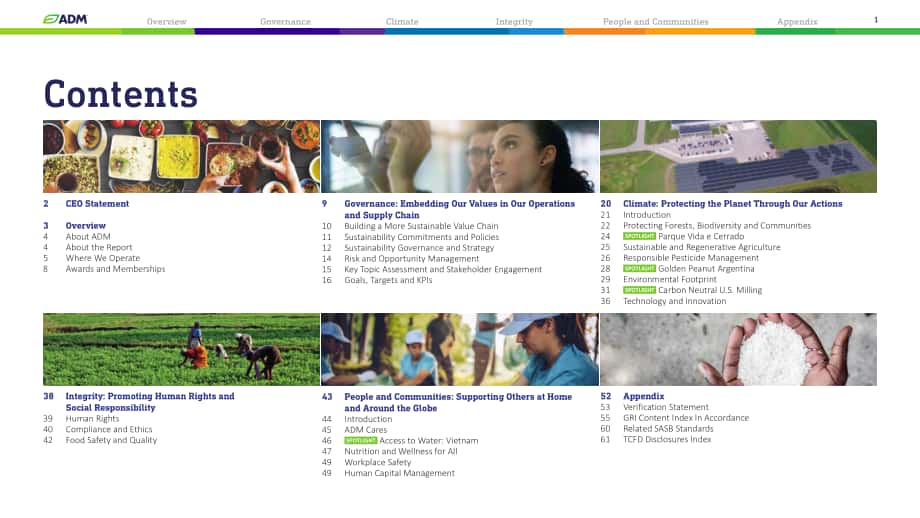Open Related SASB Standards entry

point(668,429)
